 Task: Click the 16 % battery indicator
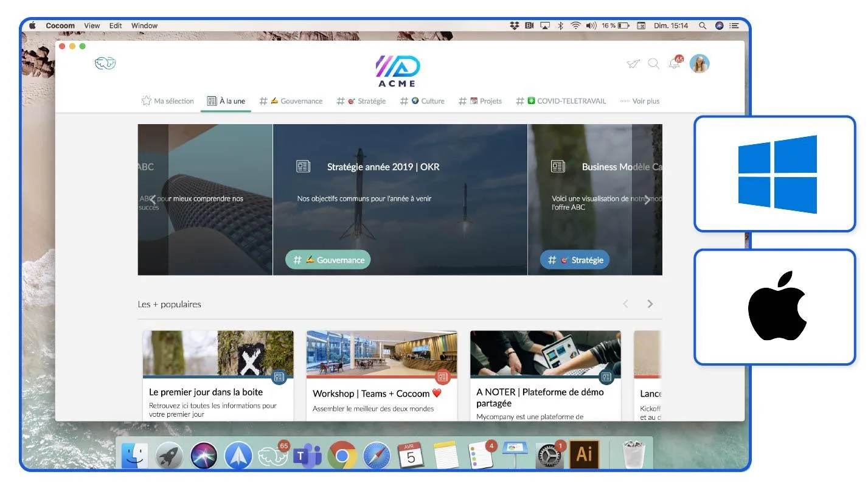click(616, 26)
